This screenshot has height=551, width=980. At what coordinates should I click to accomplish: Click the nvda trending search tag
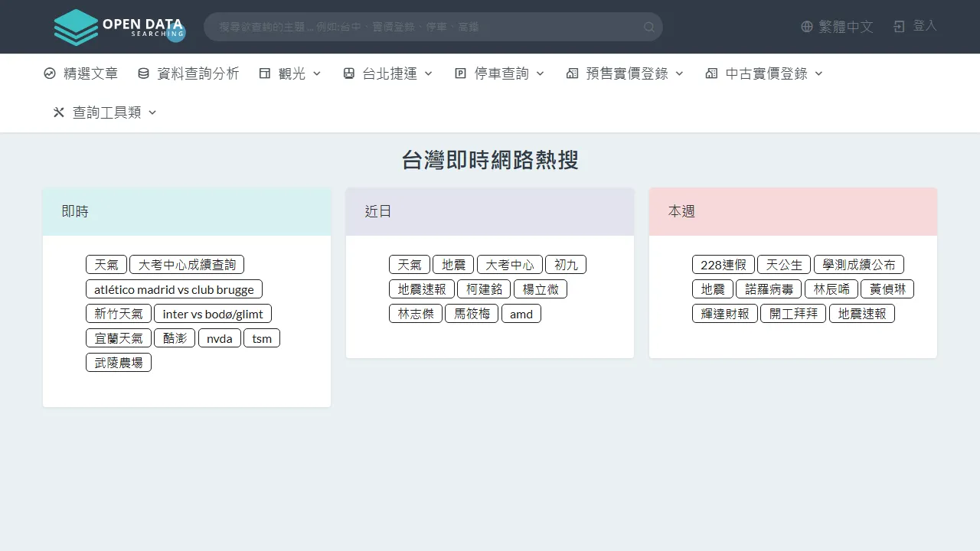pyautogui.click(x=220, y=337)
